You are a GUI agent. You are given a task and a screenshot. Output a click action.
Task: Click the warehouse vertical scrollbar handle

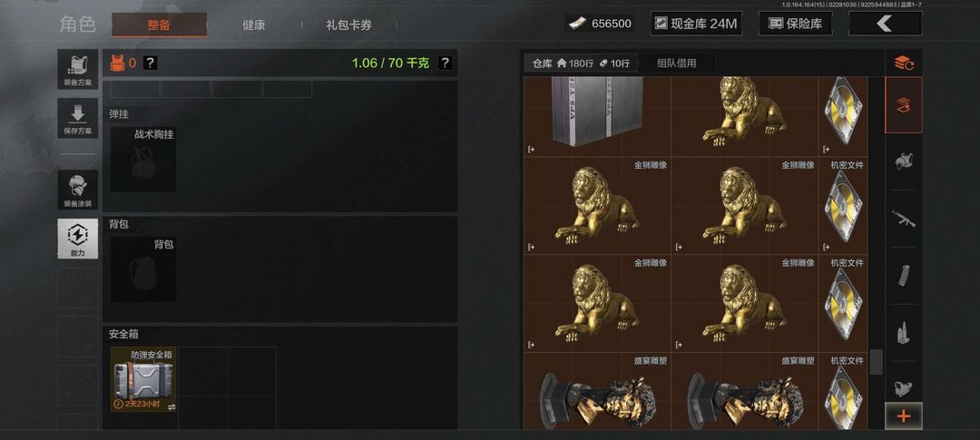[877, 362]
